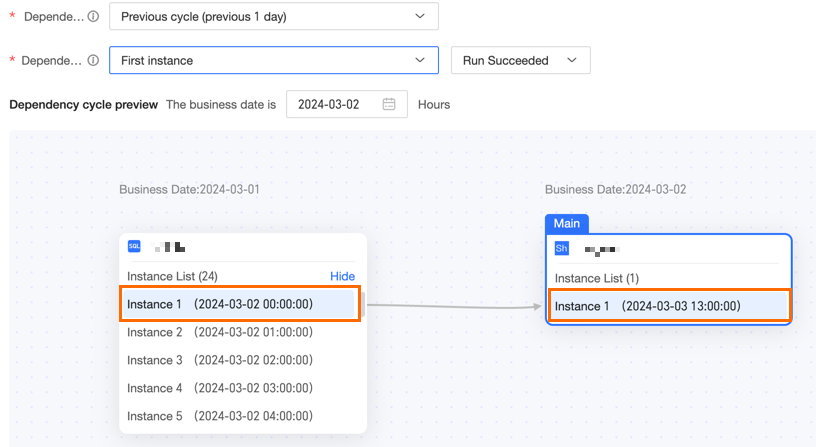Click info icon beside second Depende... label
This screenshot has height=447, width=816.
[x=93, y=60]
